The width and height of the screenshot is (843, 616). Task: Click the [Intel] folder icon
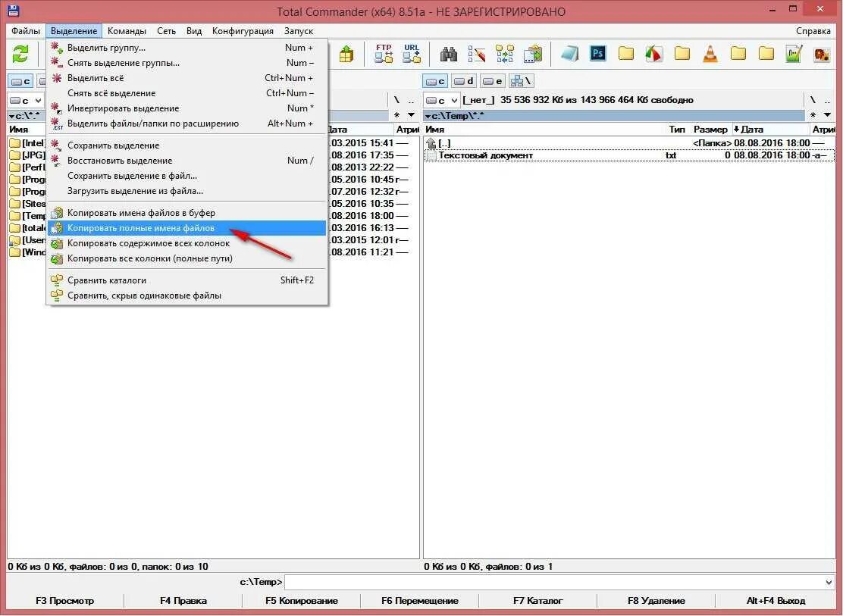(x=15, y=143)
